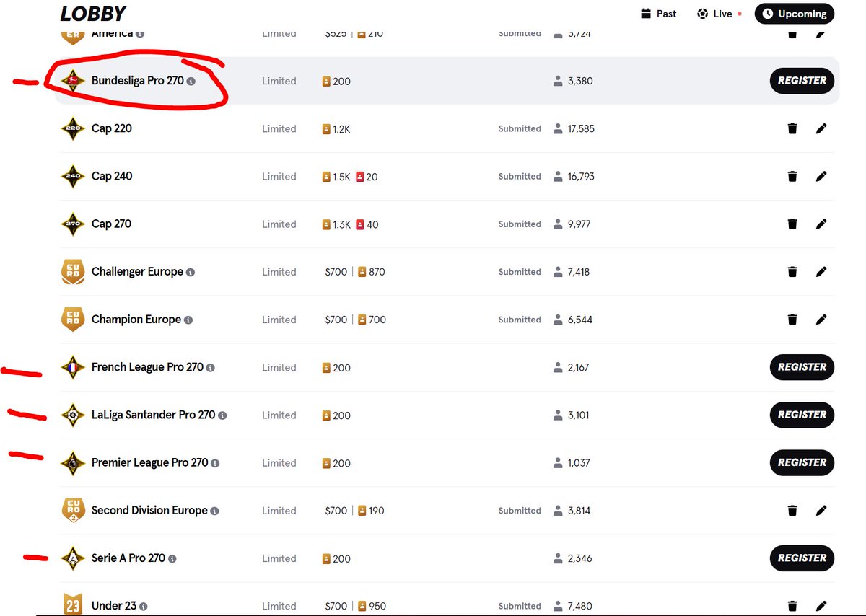Register for Premier League Pro 270

click(802, 462)
